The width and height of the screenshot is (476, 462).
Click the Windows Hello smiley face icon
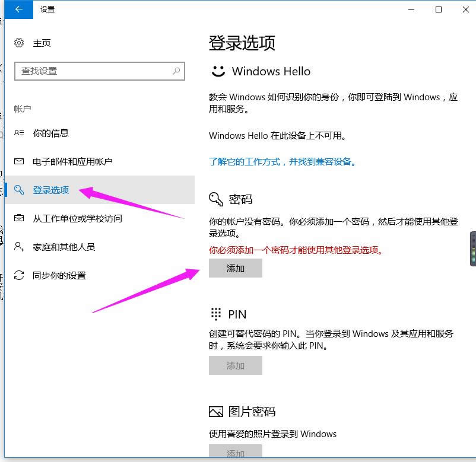point(217,71)
